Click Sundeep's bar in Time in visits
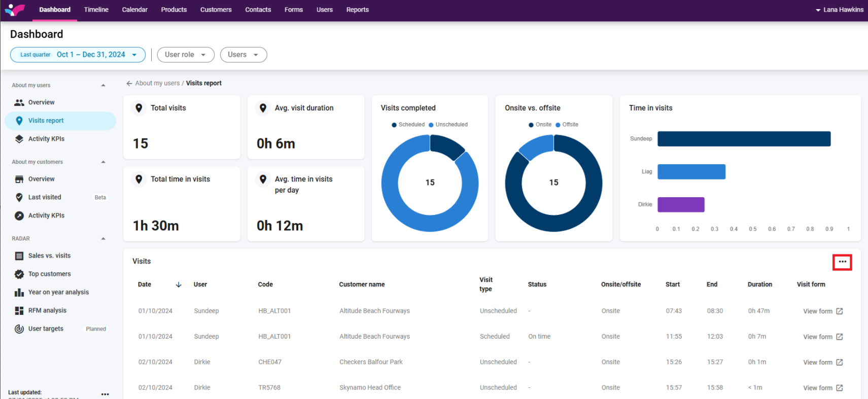Viewport: 868px width, 399px height. click(744, 139)
